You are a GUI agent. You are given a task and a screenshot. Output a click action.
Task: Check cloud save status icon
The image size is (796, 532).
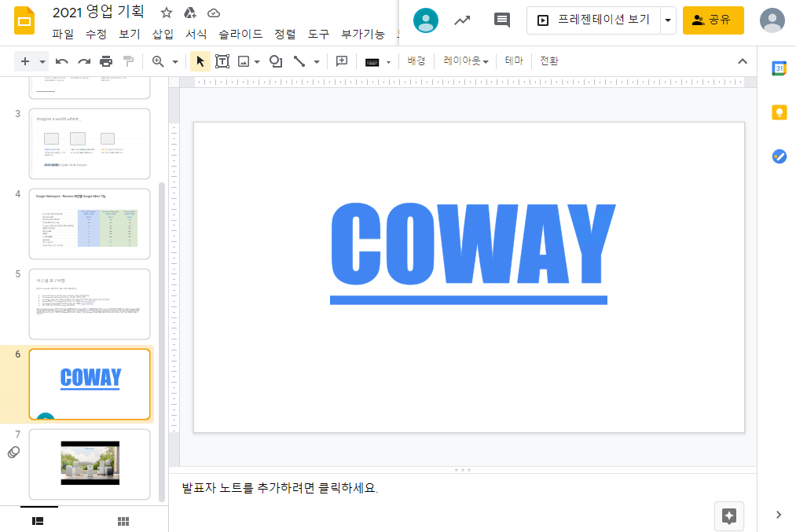214,13
